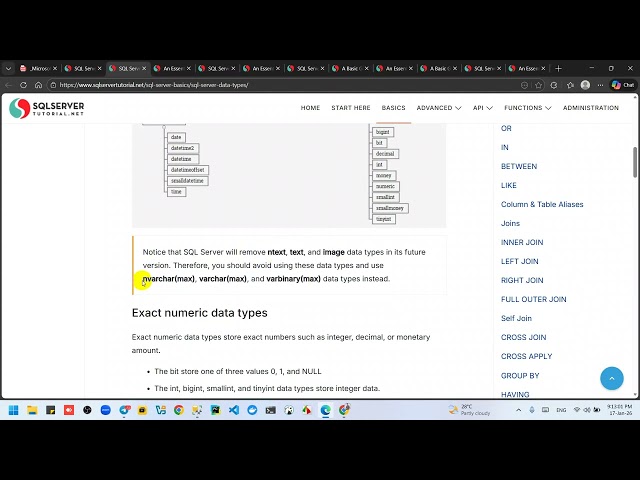This screenshot has height=480, width=640.
Task: Open File Explorer from the taskbar
Action: pyautogui.click(x=32, y=410)
